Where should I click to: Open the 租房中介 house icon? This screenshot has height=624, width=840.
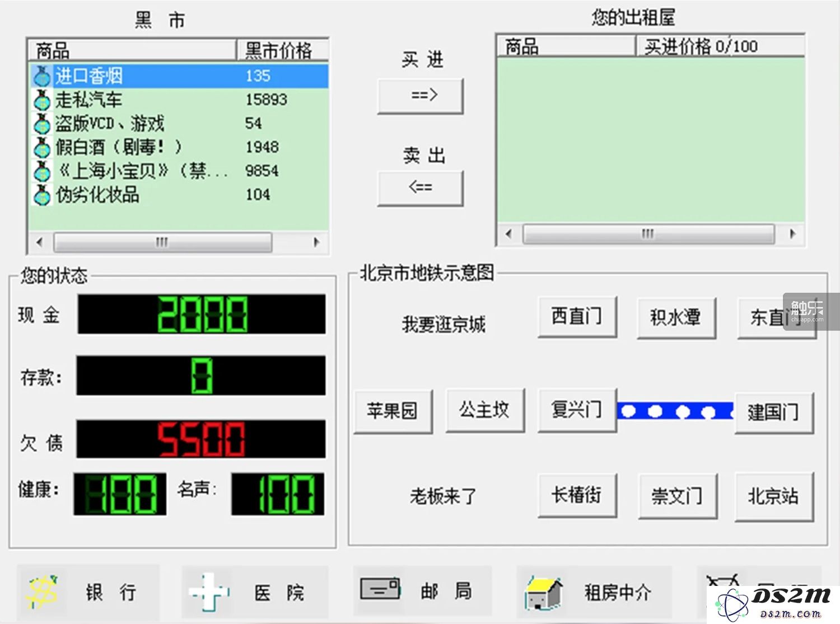(543, 593)
